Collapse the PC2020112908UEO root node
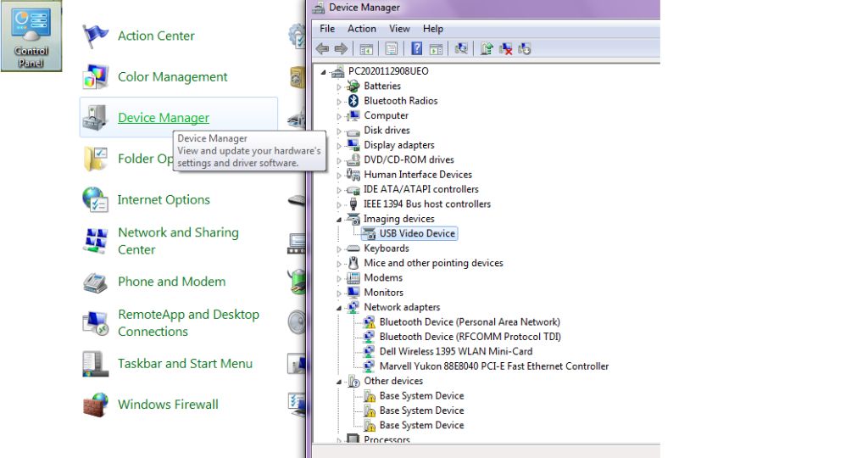Image resolution: width=868 pixels, height=458 pixels. pos(324,72)
